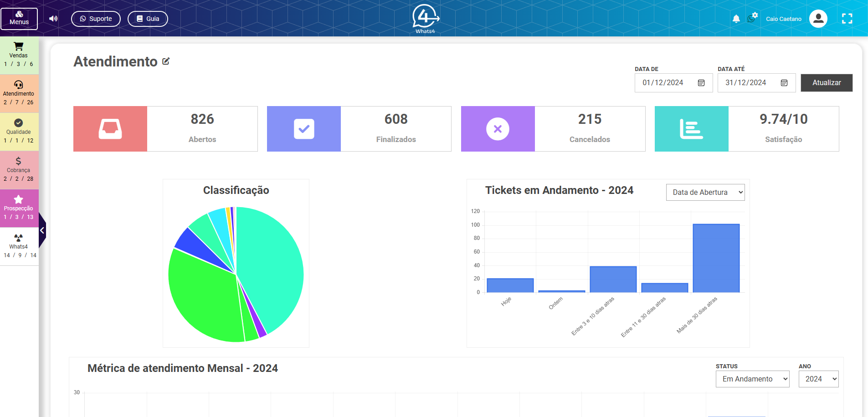The height and width of the screenshot is (417, 868).
Task: Open the calendar picker for Data Até
Action: click(784, 83)
